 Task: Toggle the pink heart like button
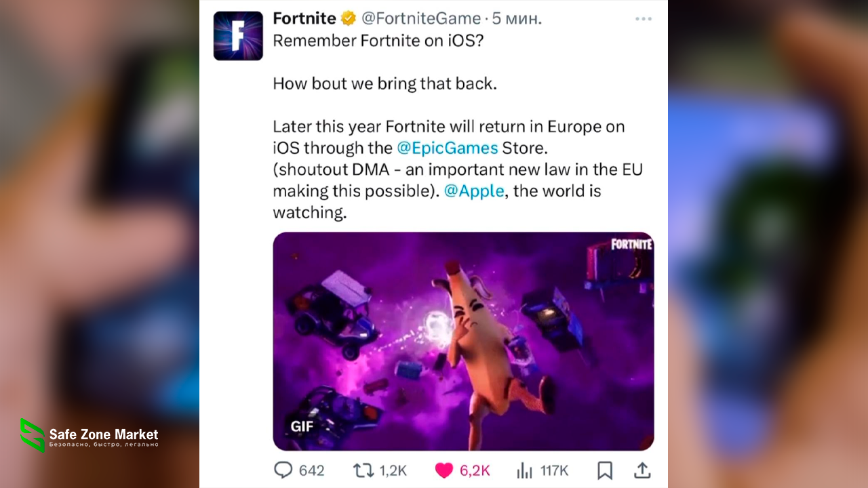(x=443, y=470)
